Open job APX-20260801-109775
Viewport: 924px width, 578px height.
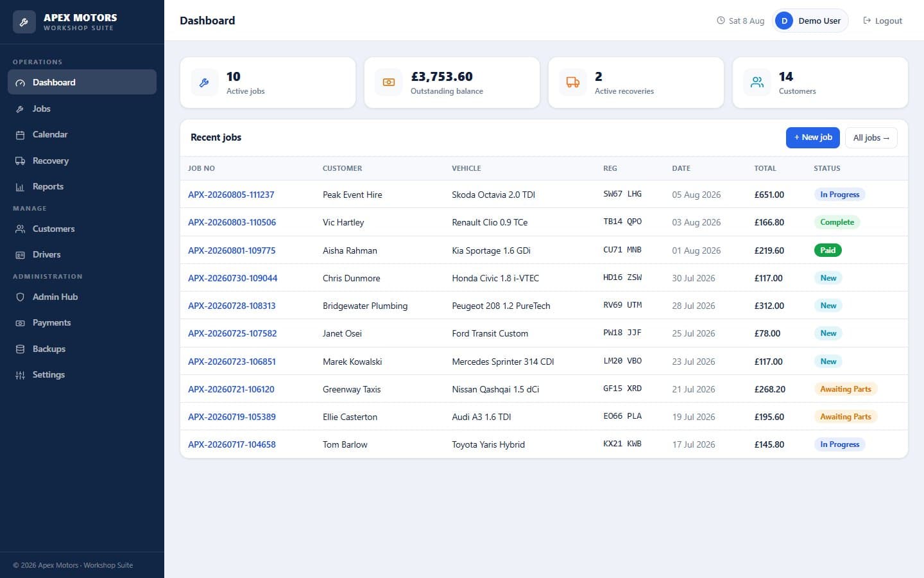(x=232, y=250)
